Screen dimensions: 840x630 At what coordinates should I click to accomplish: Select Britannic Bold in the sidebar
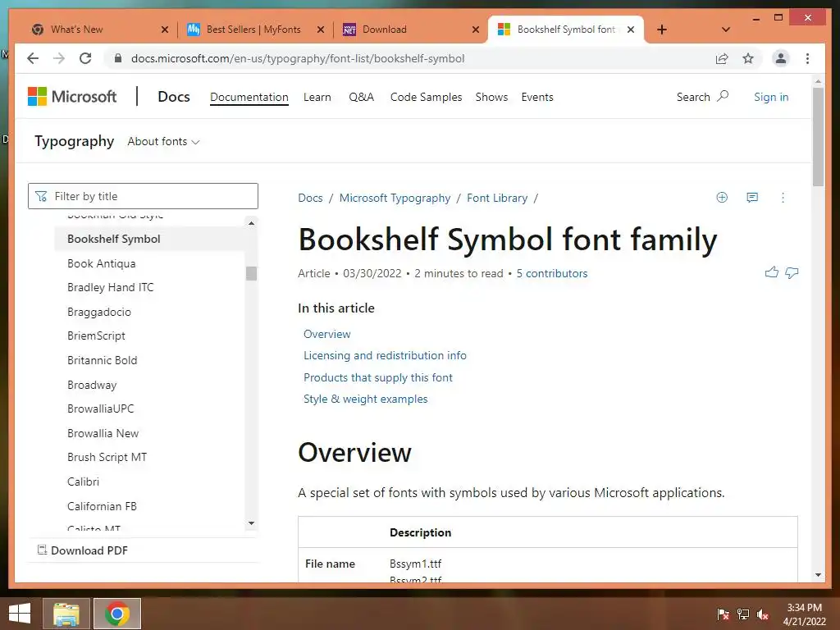(x=103, y=360)
